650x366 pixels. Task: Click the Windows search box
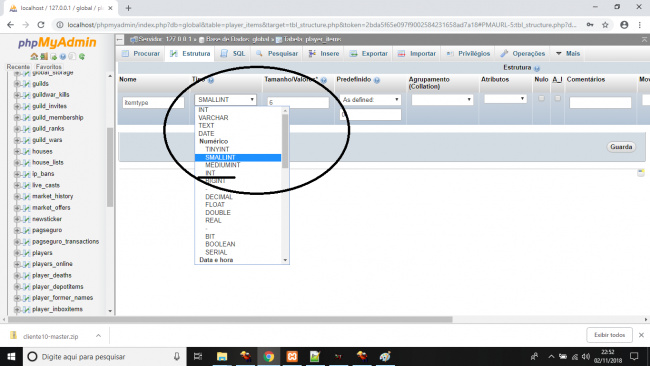[104, 356]
